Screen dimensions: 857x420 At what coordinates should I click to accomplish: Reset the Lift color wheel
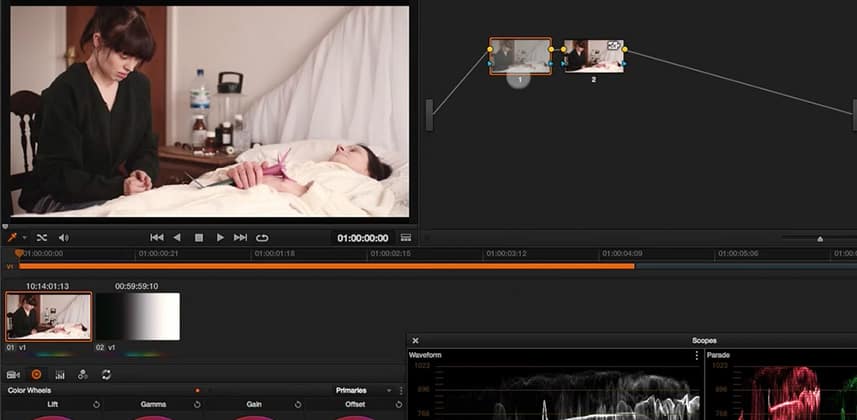click(x=96, y=405)
